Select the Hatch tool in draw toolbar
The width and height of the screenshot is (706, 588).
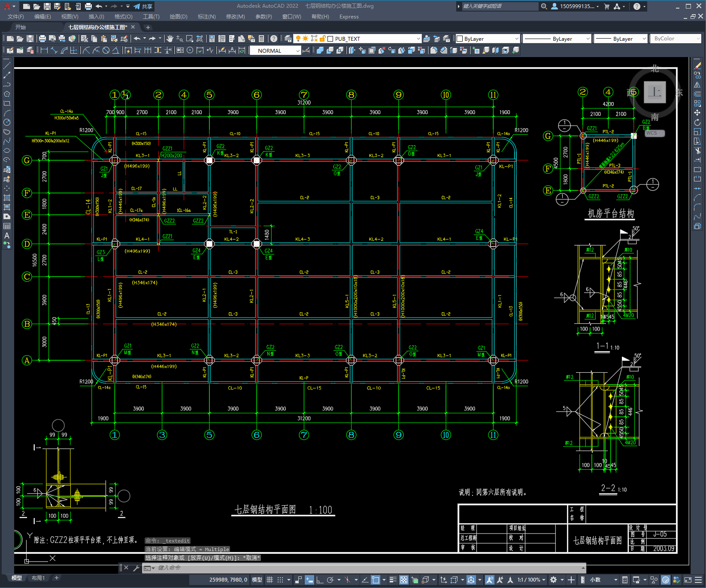7,198
